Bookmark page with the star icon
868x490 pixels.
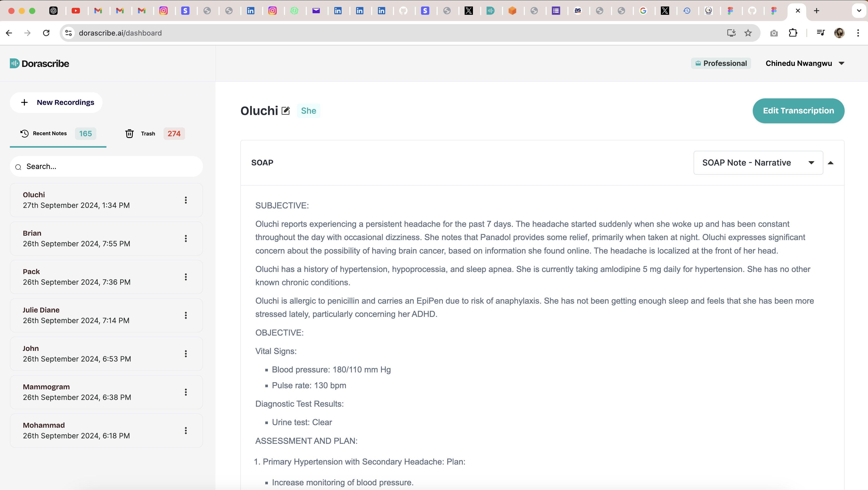(748, 33)
